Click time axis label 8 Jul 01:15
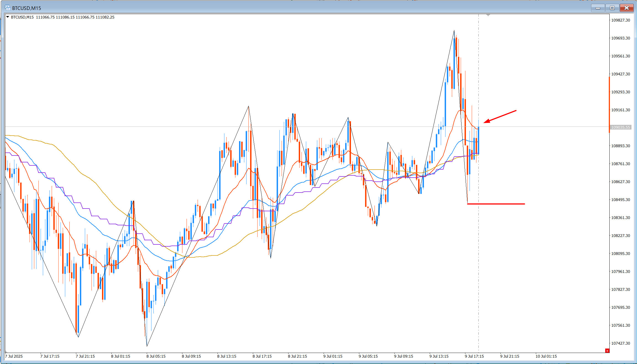 120,356
